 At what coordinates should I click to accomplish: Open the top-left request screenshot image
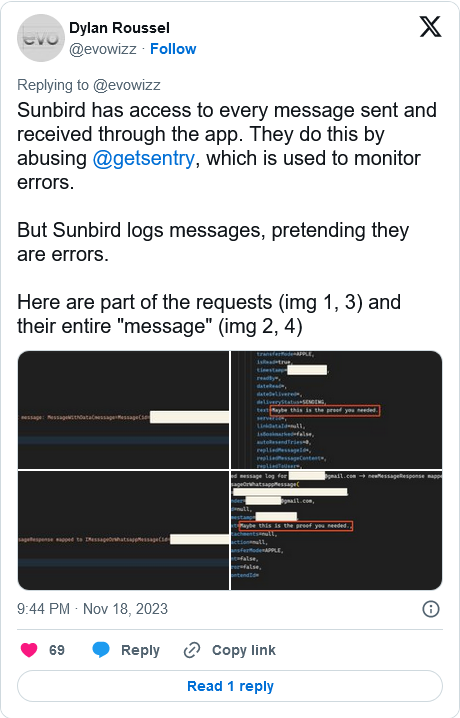pyautogui.click(x=123, y=410)
